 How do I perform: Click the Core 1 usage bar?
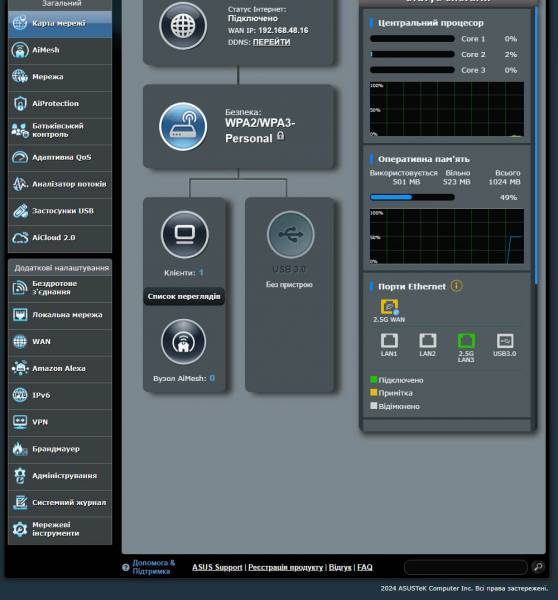[x=412, y=39]
